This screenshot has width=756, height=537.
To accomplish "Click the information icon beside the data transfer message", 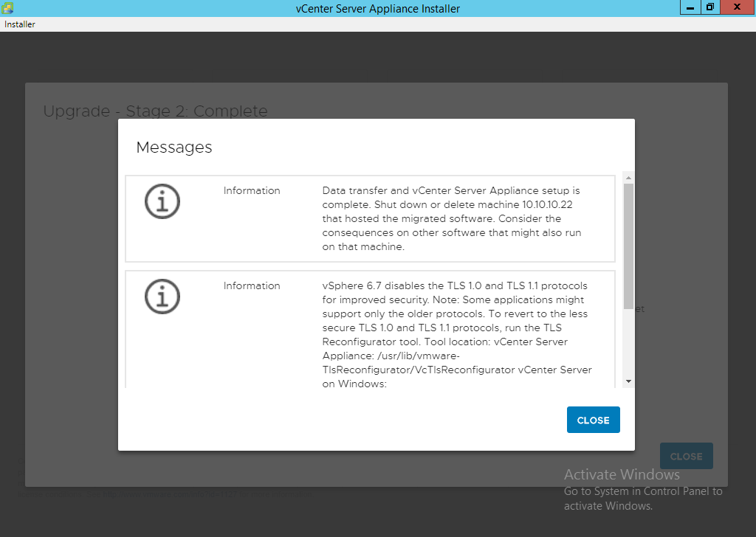I will coord(162,201).
